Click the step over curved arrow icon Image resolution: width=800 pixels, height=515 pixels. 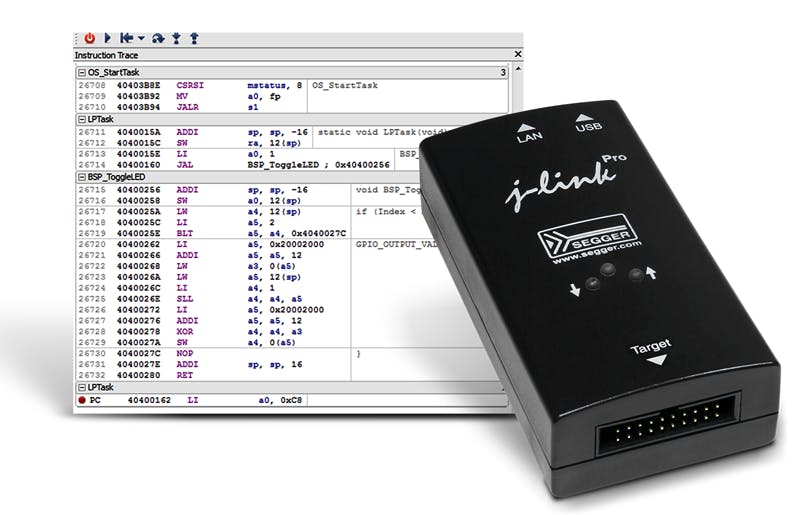point(158,38)
